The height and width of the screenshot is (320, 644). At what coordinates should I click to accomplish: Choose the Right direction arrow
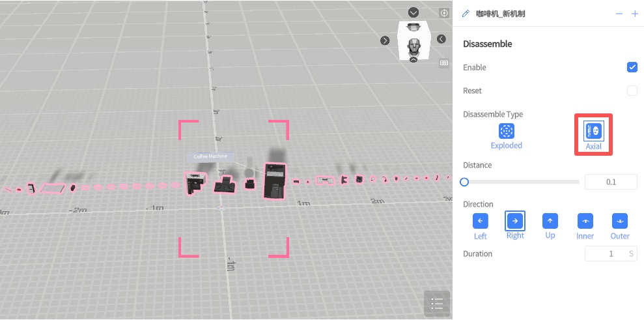click(x=515, y=220)
